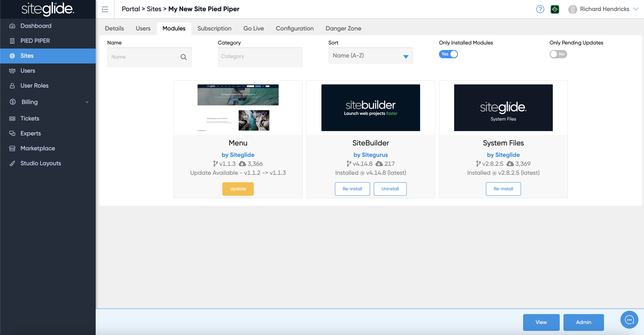644x335 pixels.
Task: Open the help question mark icon
Action: (x=540, y=9)
